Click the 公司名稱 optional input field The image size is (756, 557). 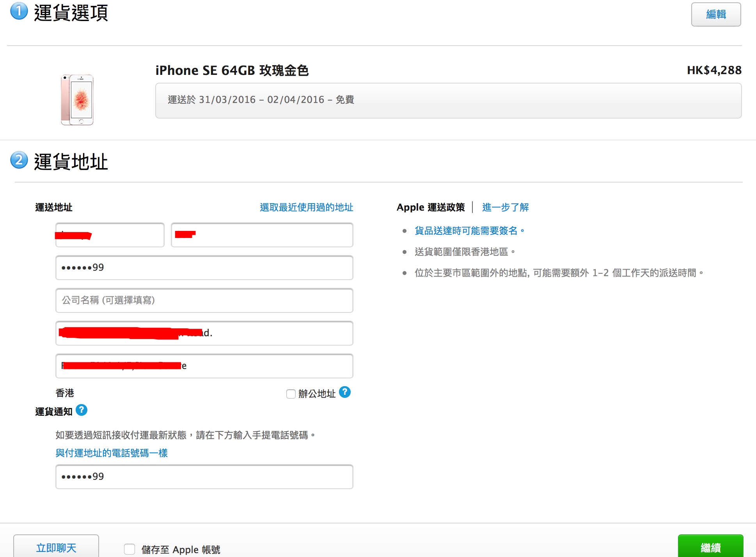(x=204, y=300)
